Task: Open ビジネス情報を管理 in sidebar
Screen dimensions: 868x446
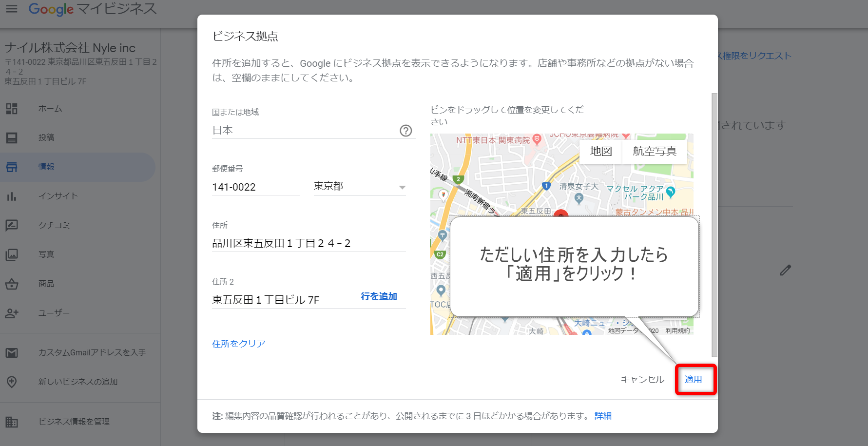Action: click(74, 422)
